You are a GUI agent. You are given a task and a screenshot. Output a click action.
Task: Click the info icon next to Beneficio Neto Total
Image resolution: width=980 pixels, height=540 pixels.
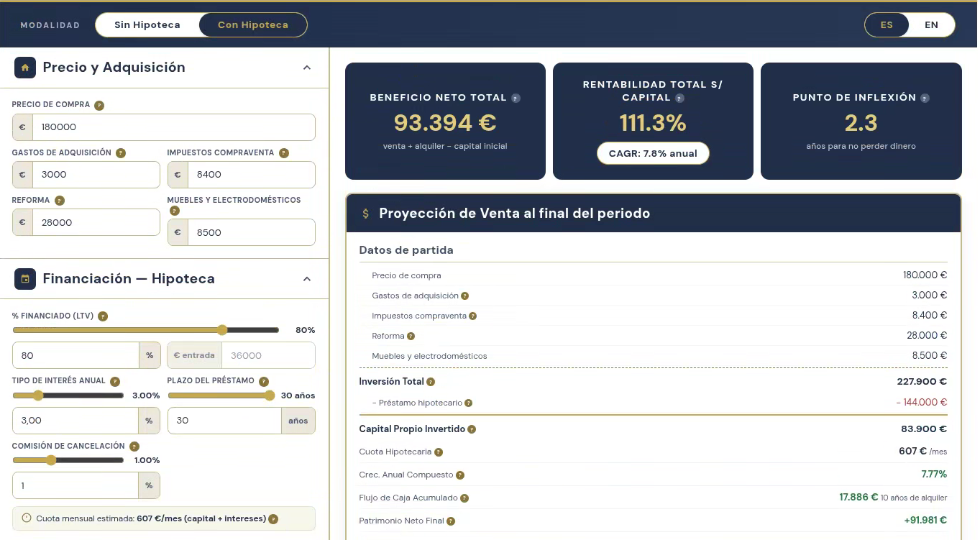[516, 98]
